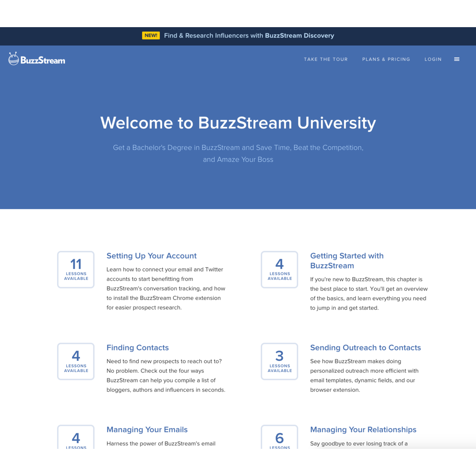Click the Welcome to BuzzStream University heading
This screenshot has height=476, width=476.
(x=238, y=123)
